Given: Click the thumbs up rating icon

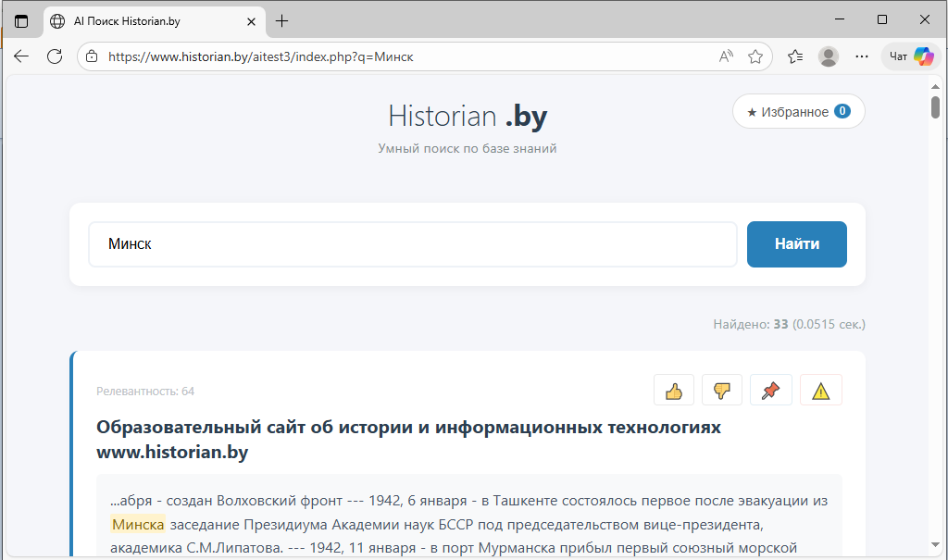Looking at the screenshot, I should (x=674, y=391).
